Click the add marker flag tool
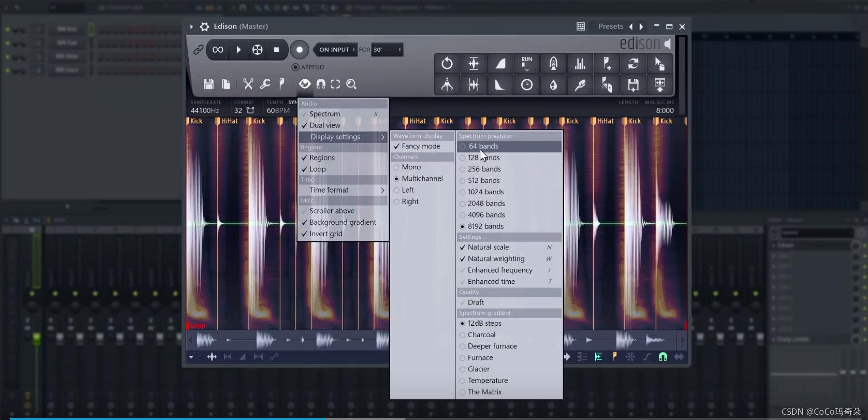 click(x=607, y=64)
